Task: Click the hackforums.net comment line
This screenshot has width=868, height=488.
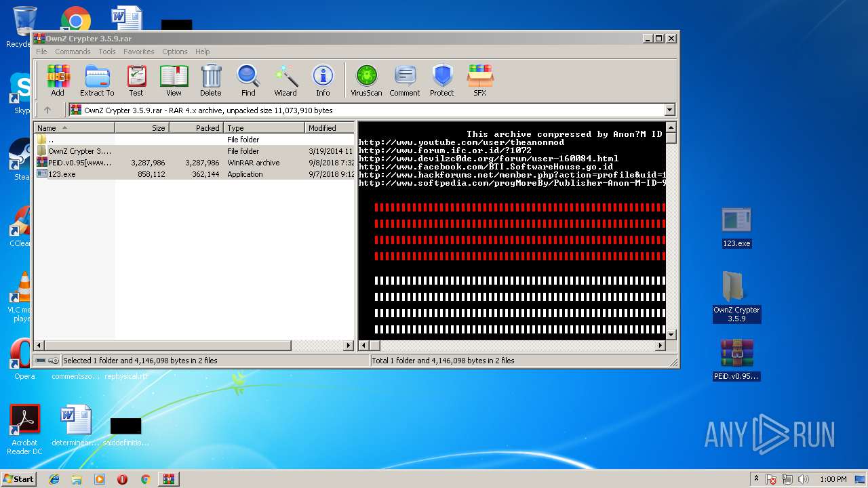Action: click(x=512, y=175)
